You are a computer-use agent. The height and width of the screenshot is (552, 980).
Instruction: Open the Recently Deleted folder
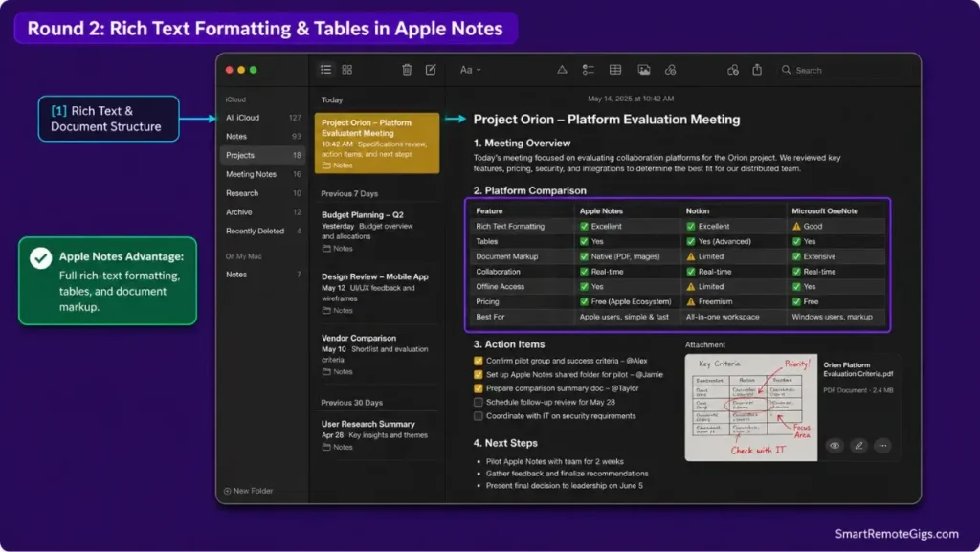[263, 232]
